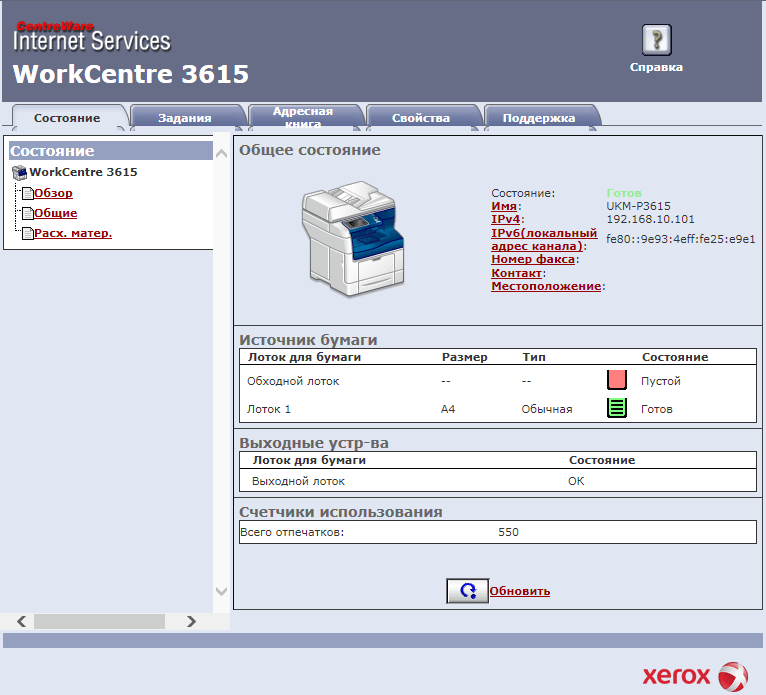766x695 pixels.
Task: Open the Свойства tab
Action: (x=421, y=118)
